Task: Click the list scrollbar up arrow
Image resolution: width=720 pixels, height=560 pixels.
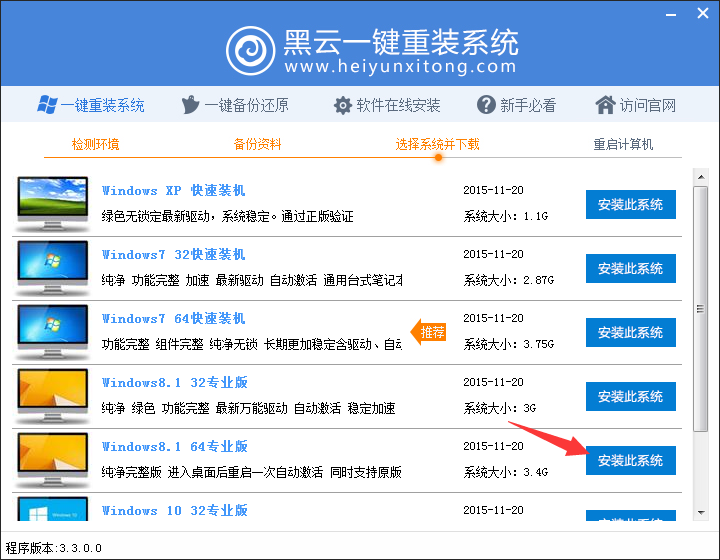Action: coord(701,177)
